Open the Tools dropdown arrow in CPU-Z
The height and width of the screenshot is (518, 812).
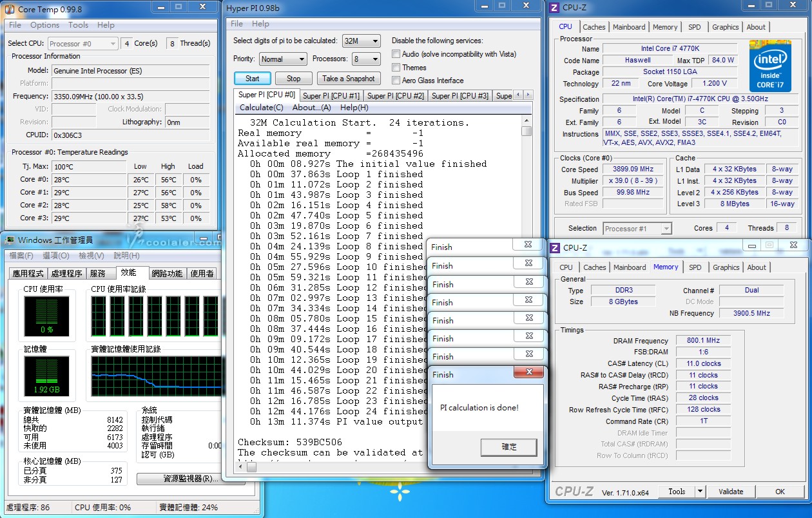tap(700, 492)
